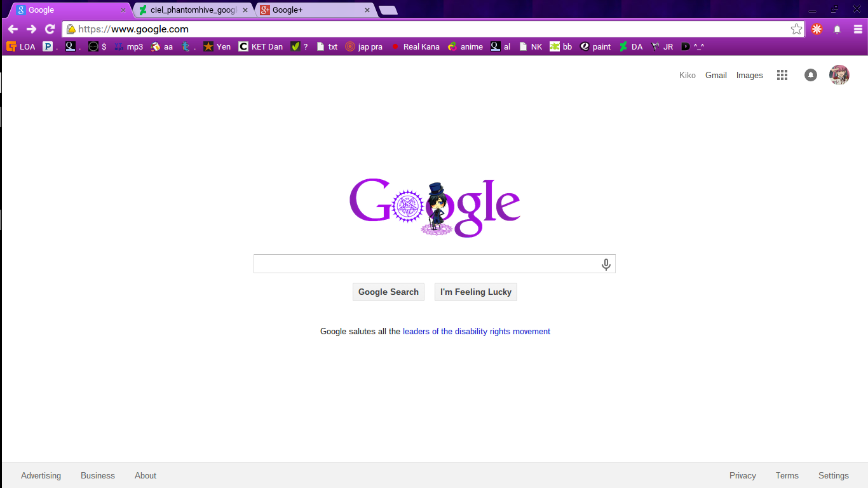The image size is (868, 488).
Task: Open Google notifications bell on the page
Action: point(811,75)
